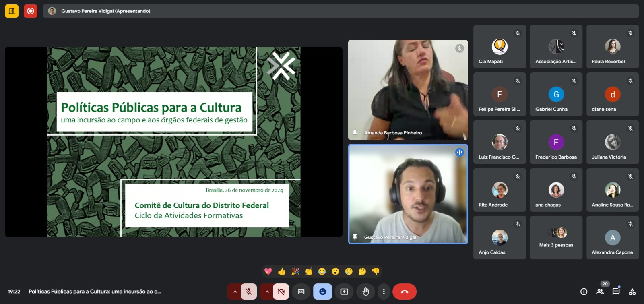Open the chat messages panel
The width and height of the screenshot is (644, 304).
[x=616, y=292]
